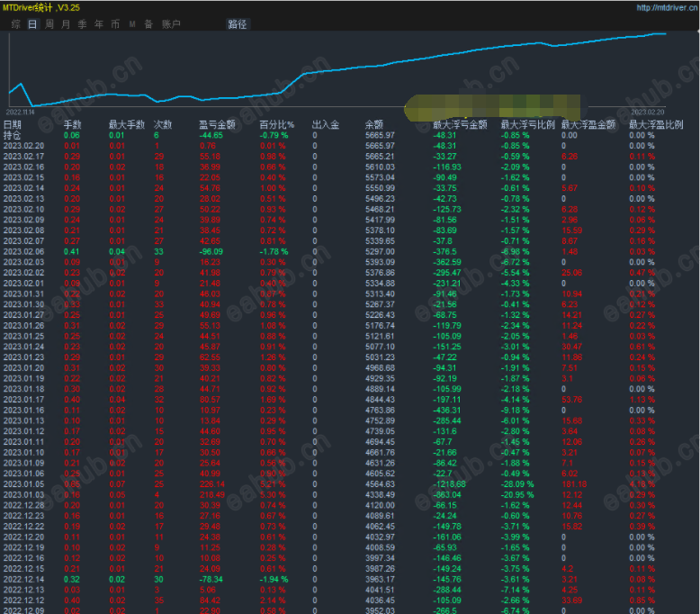
Task: Select the 2023.01.05 date row
Action: click(23, 484)
